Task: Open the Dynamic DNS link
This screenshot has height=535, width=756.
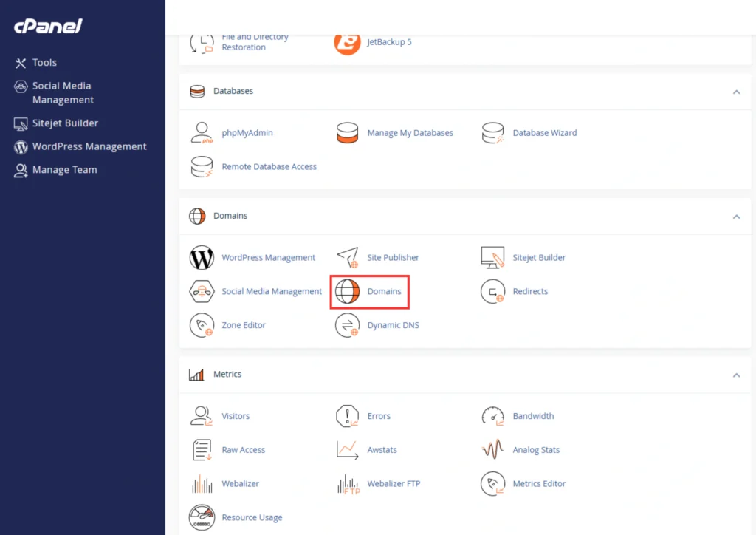Action: pos(393,325)
